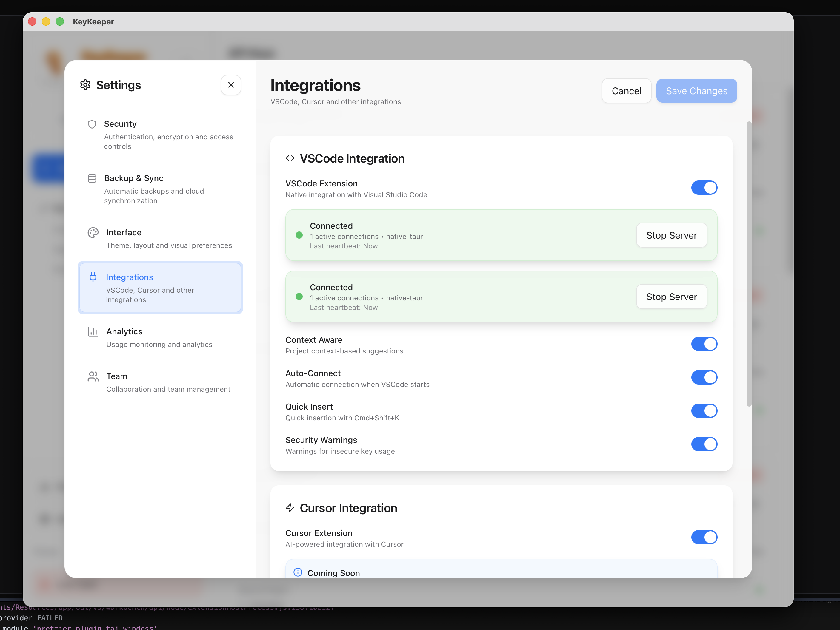Stop Server in first Connected card
Image resolution: width=840 pixels, height=630 pixels.
tap(671, 235)
